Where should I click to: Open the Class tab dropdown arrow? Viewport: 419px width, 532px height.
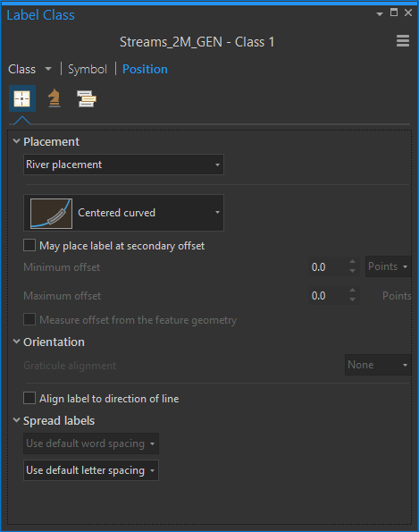[x=48, y=69]
